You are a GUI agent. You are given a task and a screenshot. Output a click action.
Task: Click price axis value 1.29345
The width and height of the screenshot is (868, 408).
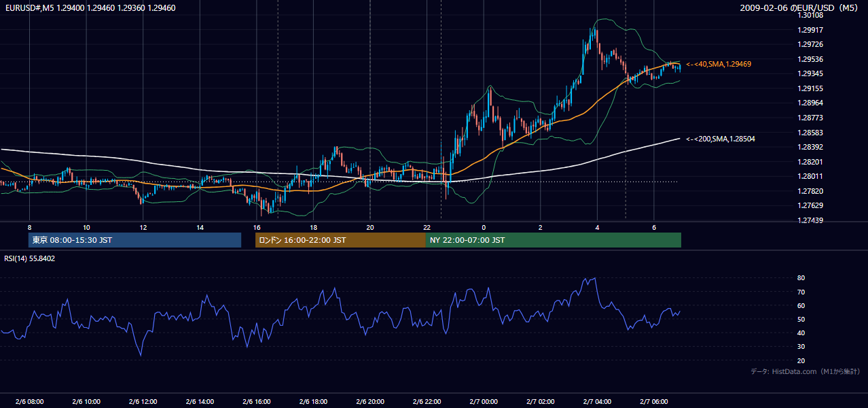pyautogui.click(x=810, y=73)
